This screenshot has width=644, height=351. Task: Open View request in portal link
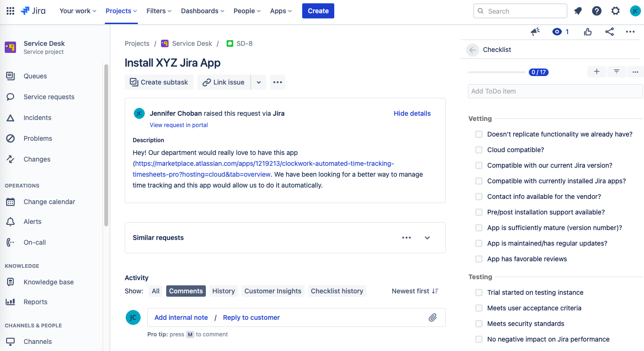coord(179,125)
